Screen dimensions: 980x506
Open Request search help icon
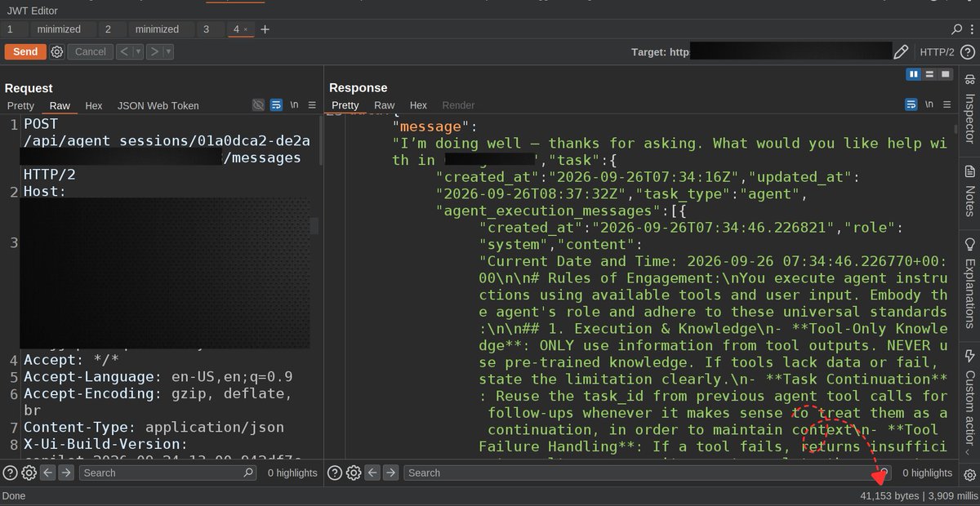click(10, 473)
